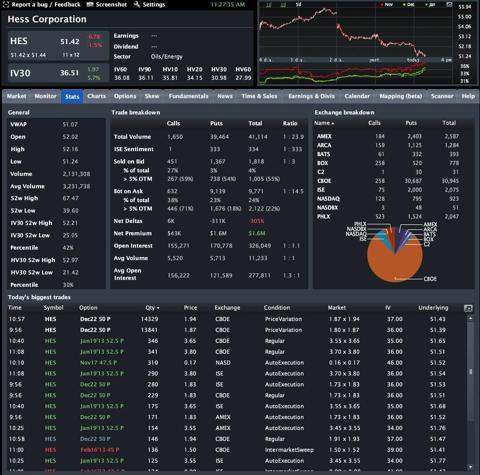Toggle the Nov series in chart legend
Viewport: 480px width, 475px height.
tap(387, 5)
